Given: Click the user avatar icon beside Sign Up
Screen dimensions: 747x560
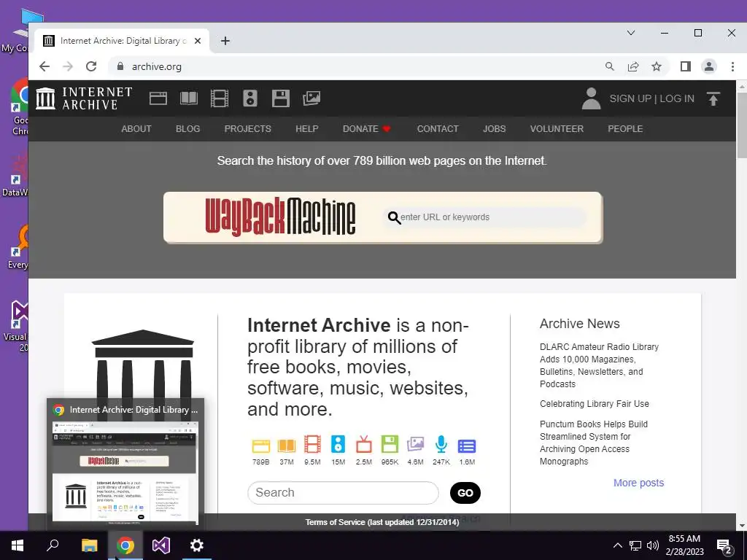Looking at the screenshot, I should pyautogui.click(x=591, y=98).
